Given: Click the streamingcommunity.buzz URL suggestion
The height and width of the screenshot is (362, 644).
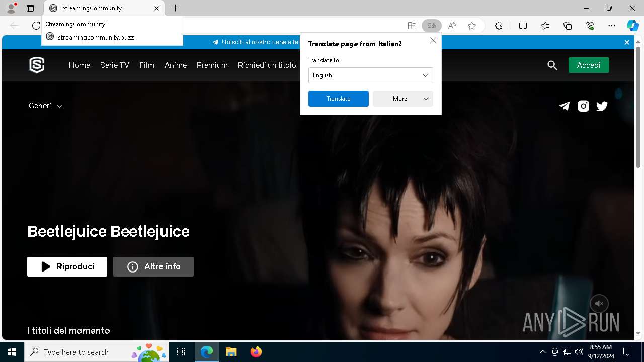Looking at the screenshot, I should (x=112, y=37).
